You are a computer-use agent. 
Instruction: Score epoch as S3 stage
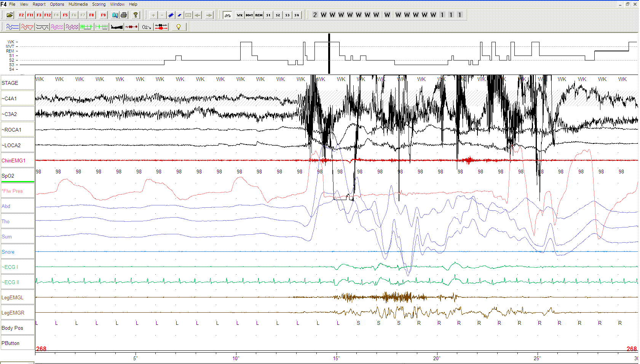[x=287, y=15]
